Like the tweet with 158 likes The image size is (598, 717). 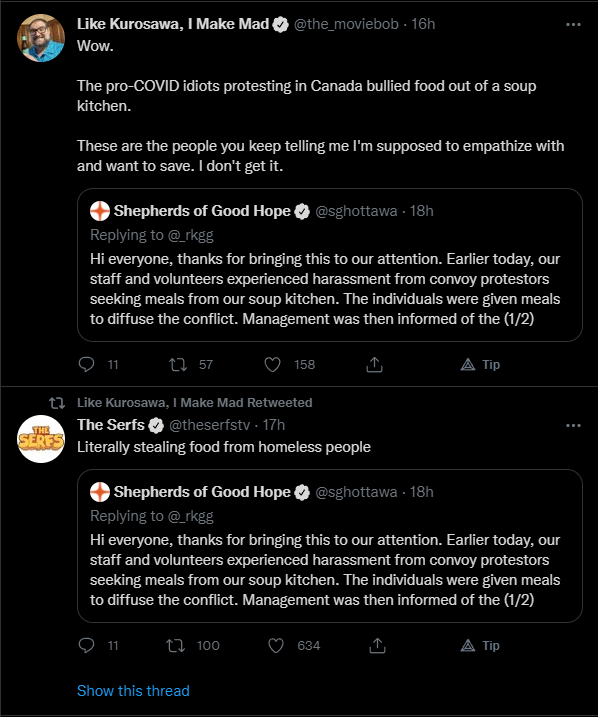pyautogui.click(x=272, y=364)
